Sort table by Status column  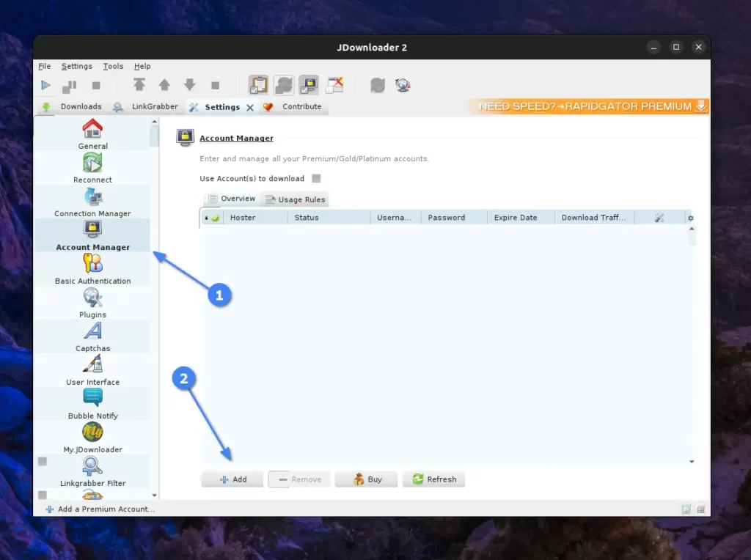pyautogui.click(x=329, y=217)
